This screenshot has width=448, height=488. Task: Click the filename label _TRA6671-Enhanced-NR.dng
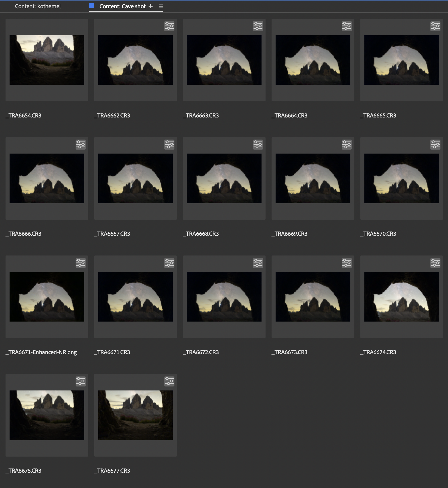tap(41, 352)
